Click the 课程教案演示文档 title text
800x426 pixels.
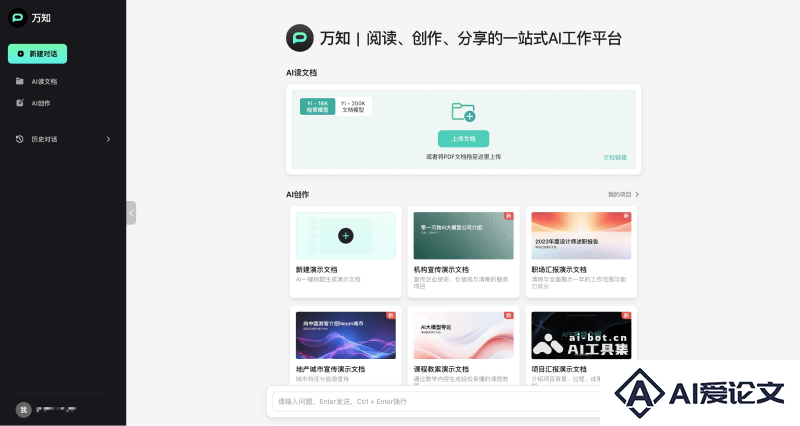pyautogui.click(x=441, y=369)
